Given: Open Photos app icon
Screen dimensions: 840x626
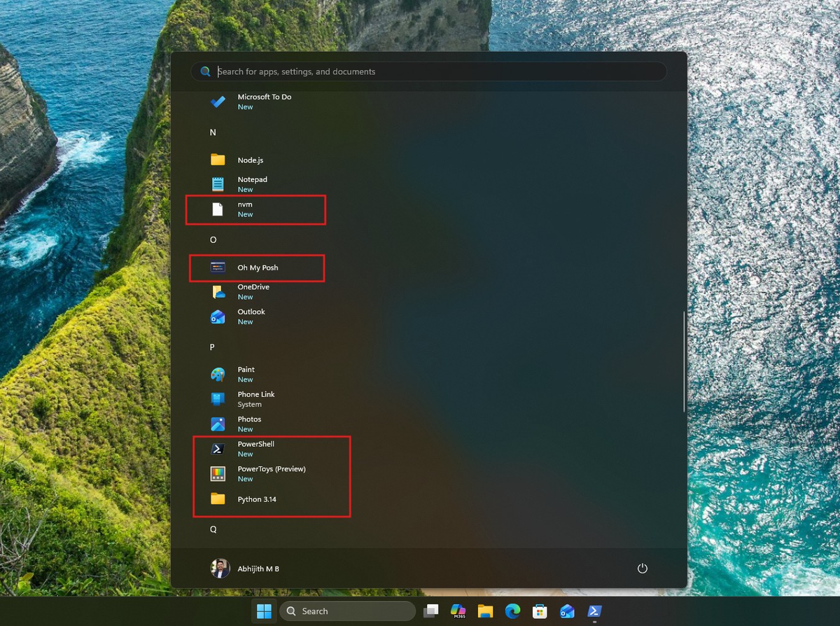Looking at the screenshot, I should (218, 424).
